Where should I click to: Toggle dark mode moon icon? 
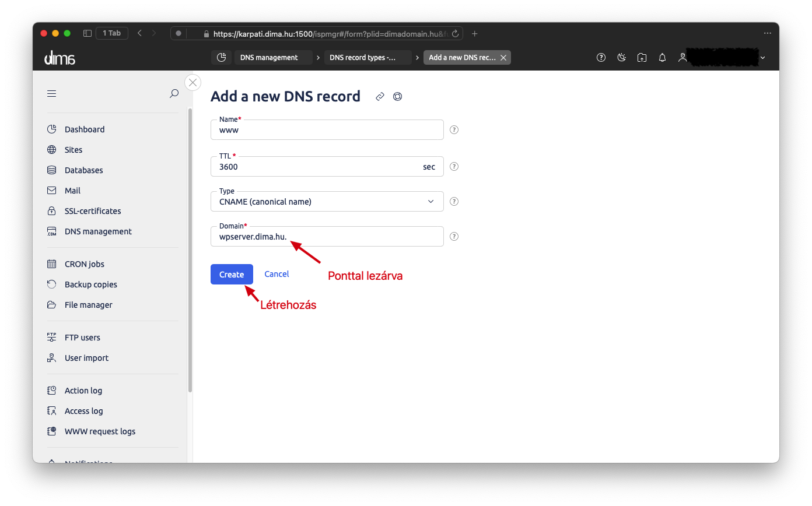pos(622,57)
